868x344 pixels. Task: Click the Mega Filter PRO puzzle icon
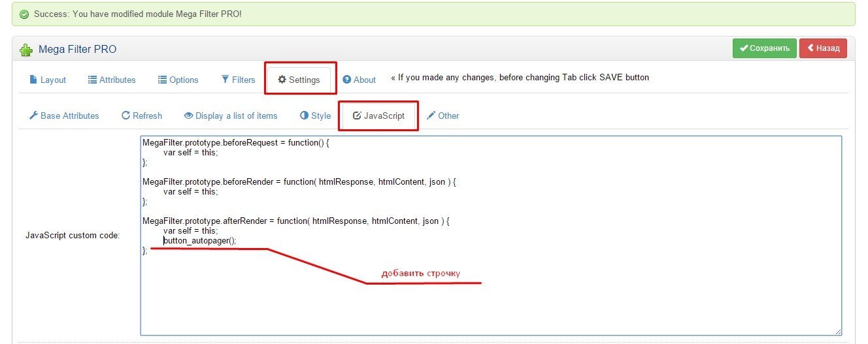(26, 49)
